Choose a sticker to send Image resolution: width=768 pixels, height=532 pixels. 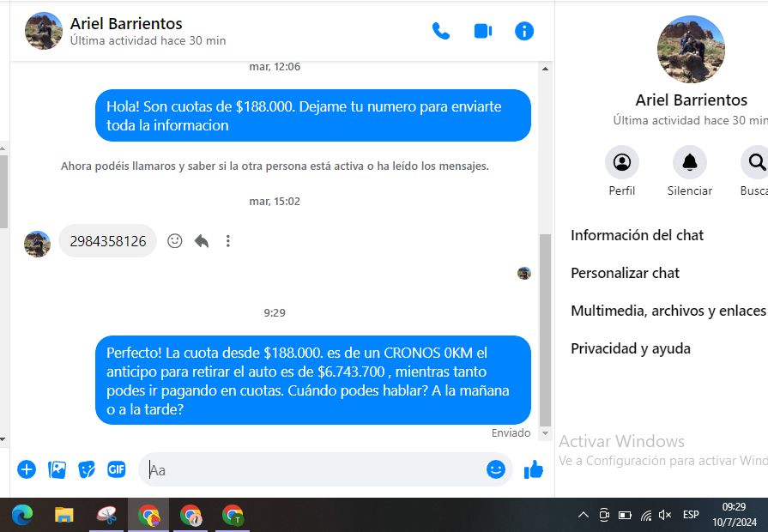(x=87, y=469)
